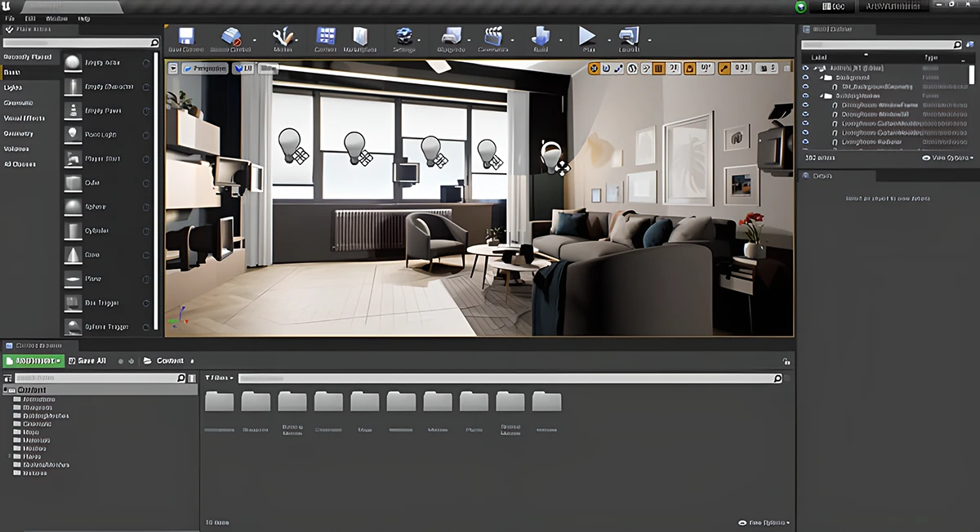
Task: Open the View Options dropdown in World Outliner
Action: (x=947, y=158)
